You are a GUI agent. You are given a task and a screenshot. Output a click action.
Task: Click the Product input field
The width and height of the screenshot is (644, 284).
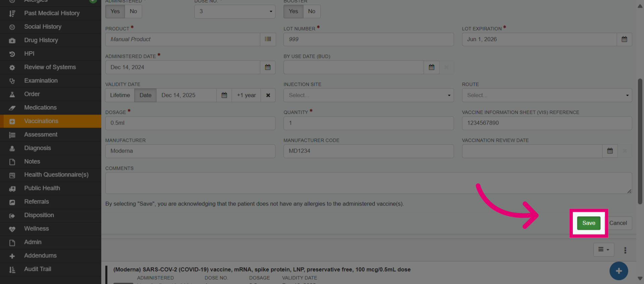[183, 39]
